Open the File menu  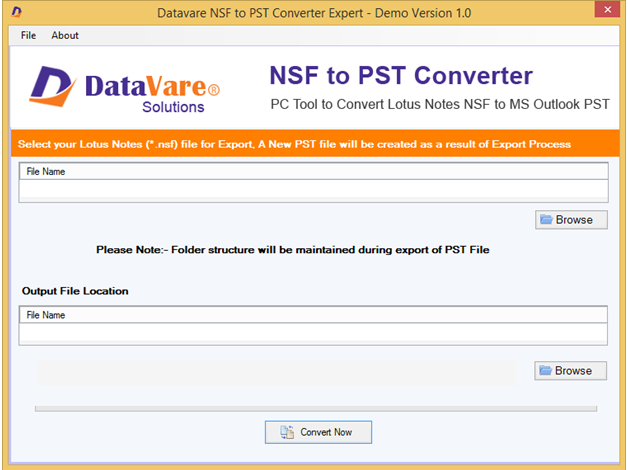28,36
